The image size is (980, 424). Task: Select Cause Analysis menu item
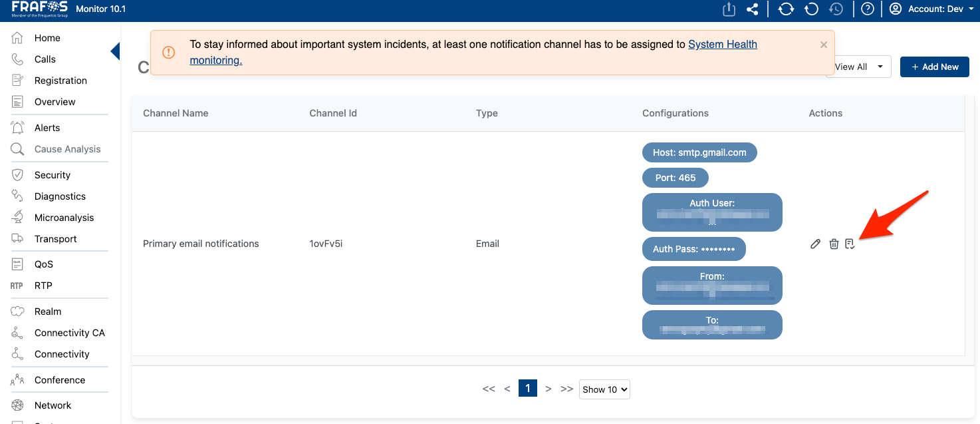[x=68, y=149]
